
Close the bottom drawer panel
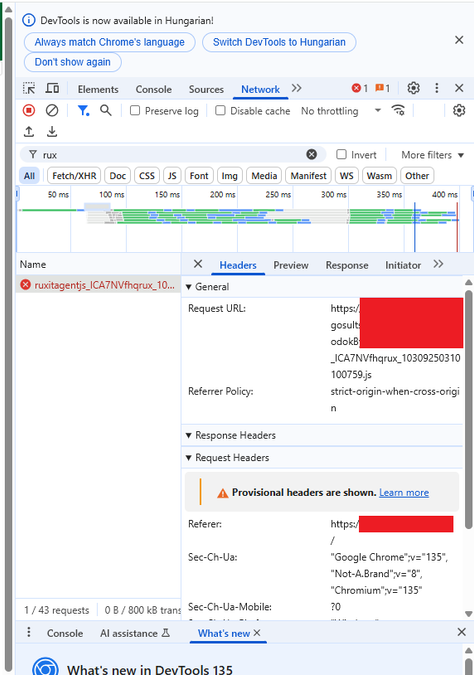(462, 632)
